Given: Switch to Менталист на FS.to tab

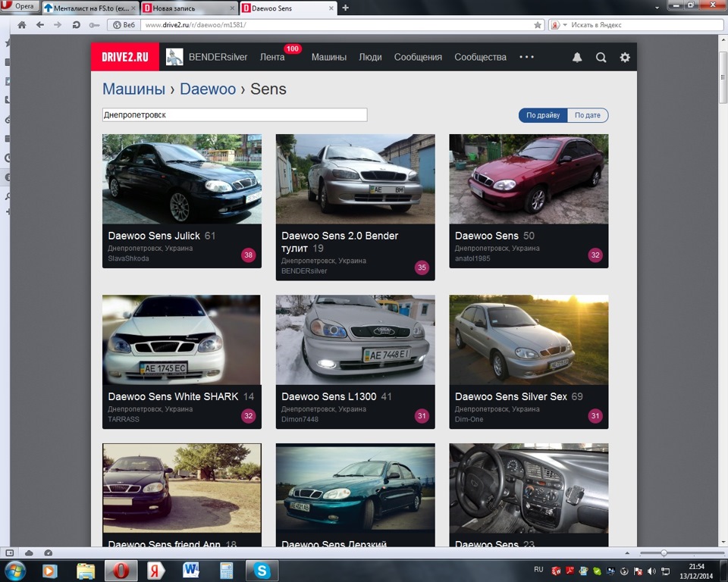Looking at the screenshot, I should click(x=90, y=8).
